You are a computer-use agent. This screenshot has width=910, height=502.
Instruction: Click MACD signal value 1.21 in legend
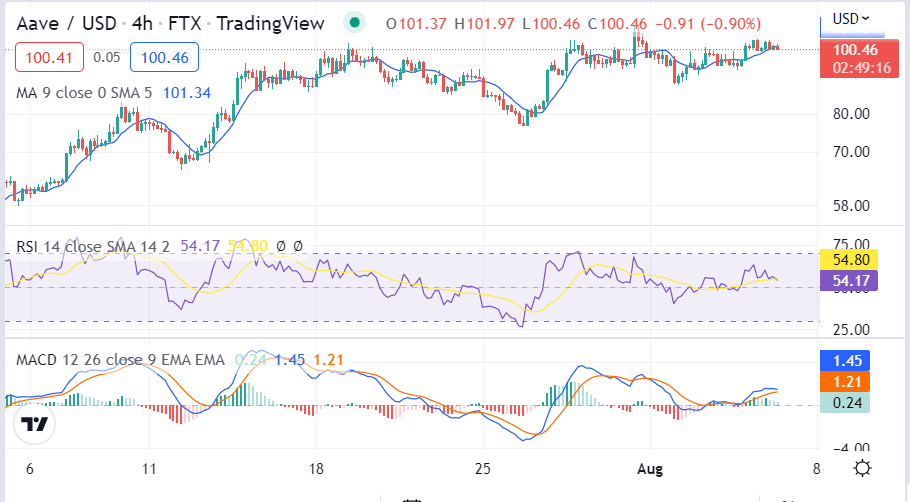click(328, 360)
